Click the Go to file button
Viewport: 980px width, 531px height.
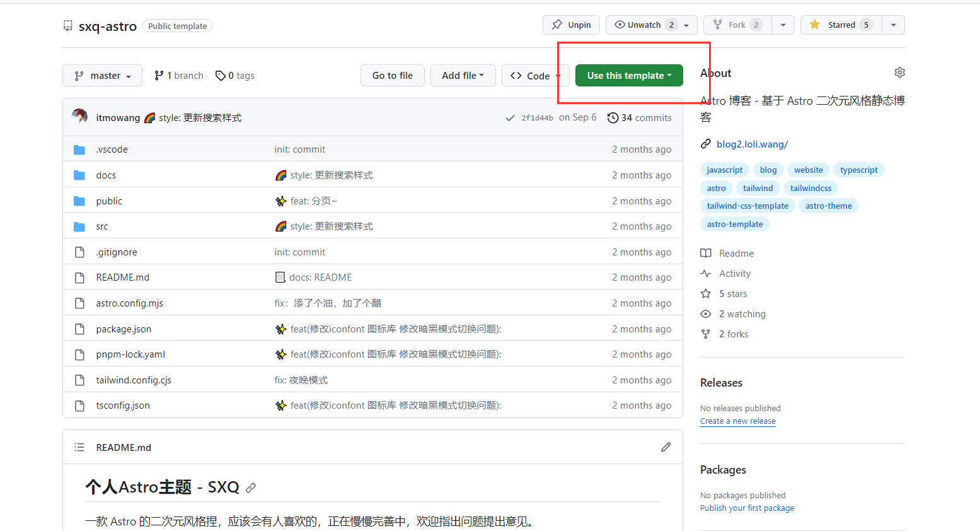(393, 76)
